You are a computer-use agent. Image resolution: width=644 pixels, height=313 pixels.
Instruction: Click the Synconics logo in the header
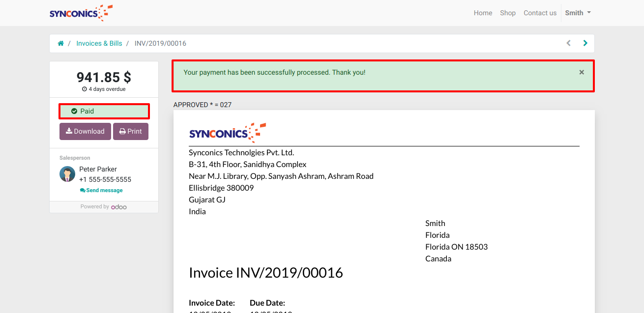tap(81, 13)
